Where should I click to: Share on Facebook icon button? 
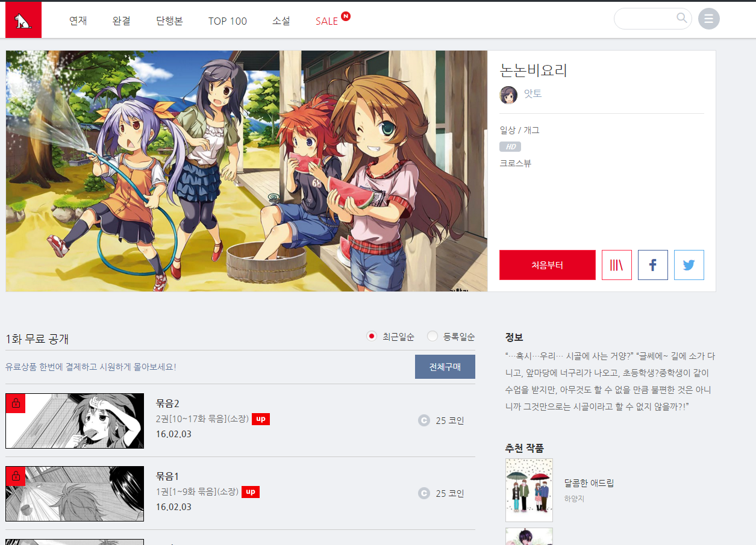652,265
